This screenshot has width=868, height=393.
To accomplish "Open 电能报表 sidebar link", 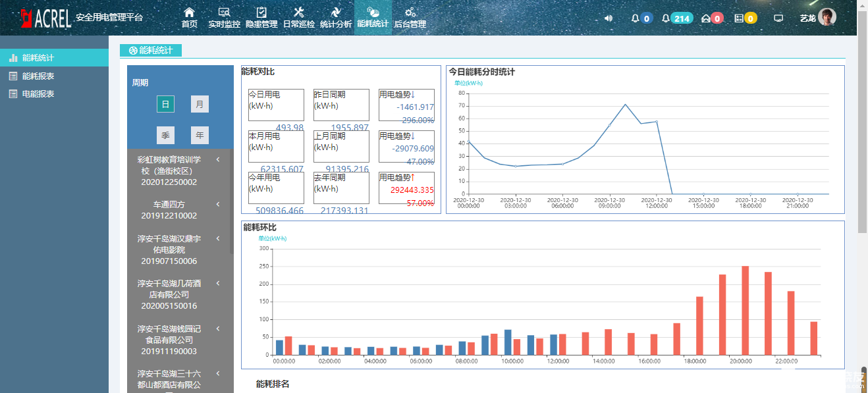I will click(x=38, y=93).
